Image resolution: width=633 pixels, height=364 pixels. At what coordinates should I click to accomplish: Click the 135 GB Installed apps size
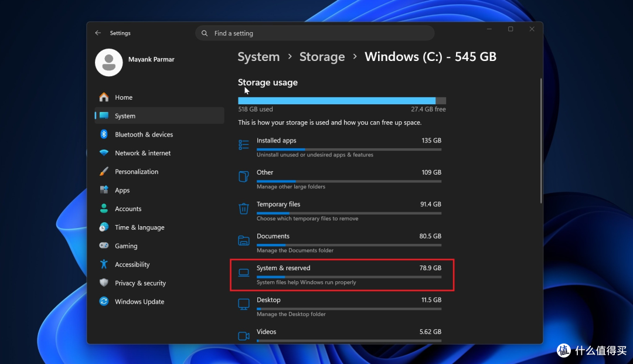pyautogui.click(x=431, y=141)
